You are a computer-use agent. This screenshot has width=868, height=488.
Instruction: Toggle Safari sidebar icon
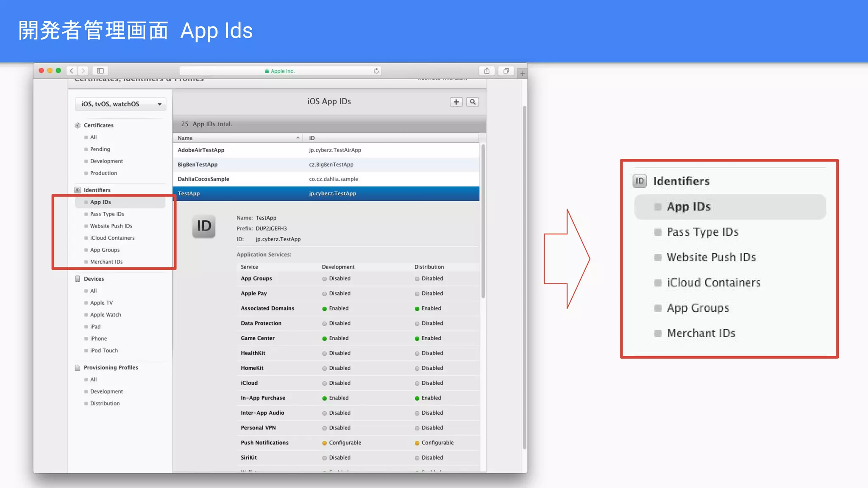(x=100, y=71)
